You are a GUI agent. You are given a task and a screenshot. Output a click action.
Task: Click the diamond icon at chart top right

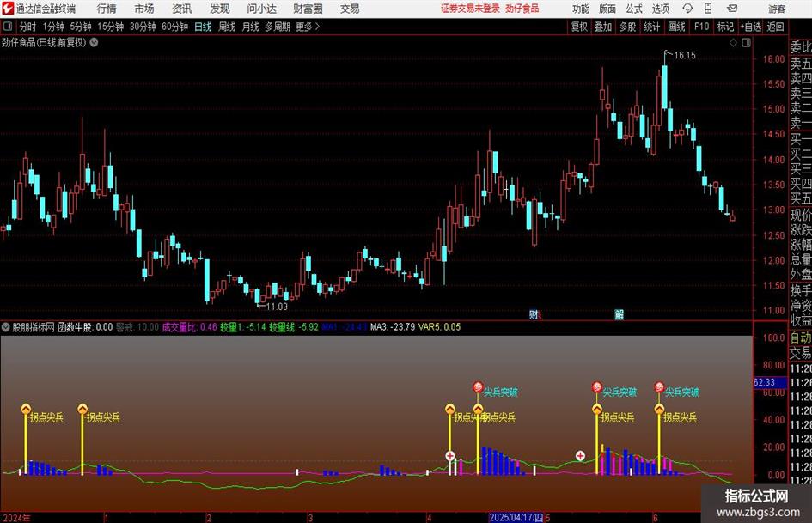[x=733, y=43]
